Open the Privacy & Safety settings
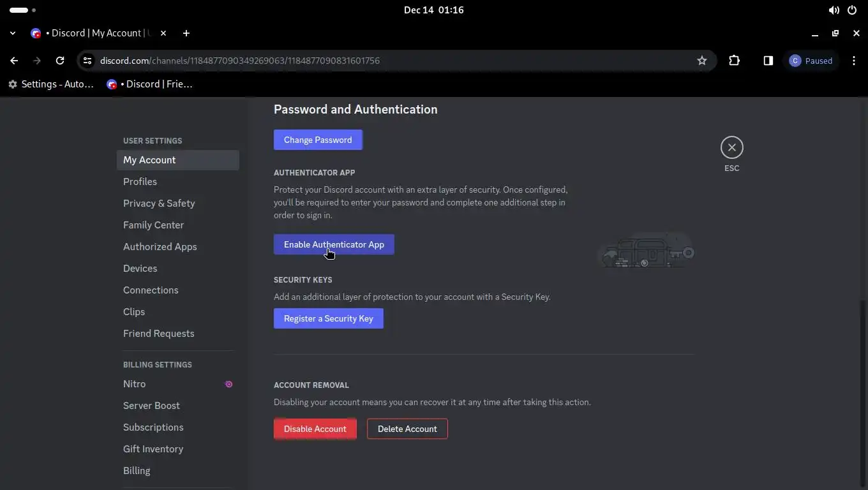This screenshot has height=490, width=868. tap(159, 204)
